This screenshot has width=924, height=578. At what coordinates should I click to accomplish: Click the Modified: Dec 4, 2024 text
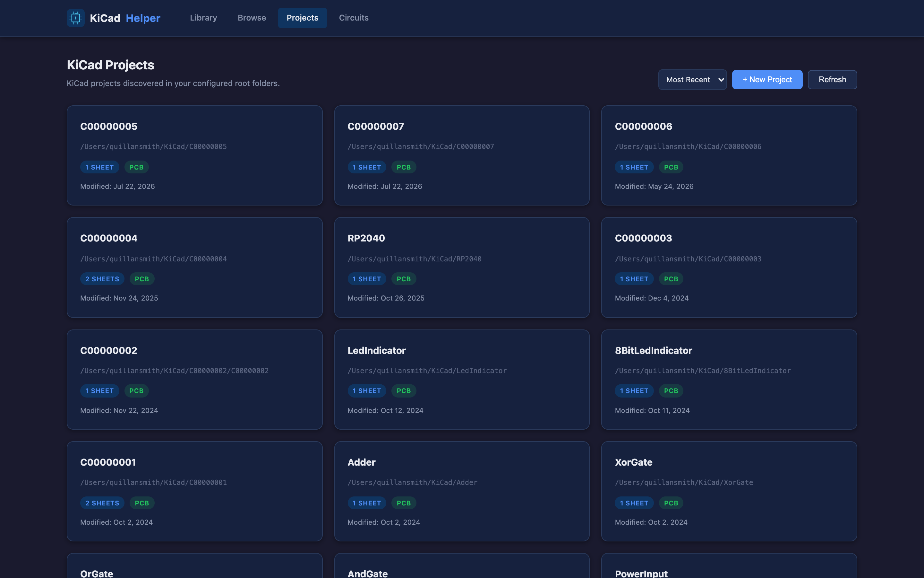coord(652,298)
